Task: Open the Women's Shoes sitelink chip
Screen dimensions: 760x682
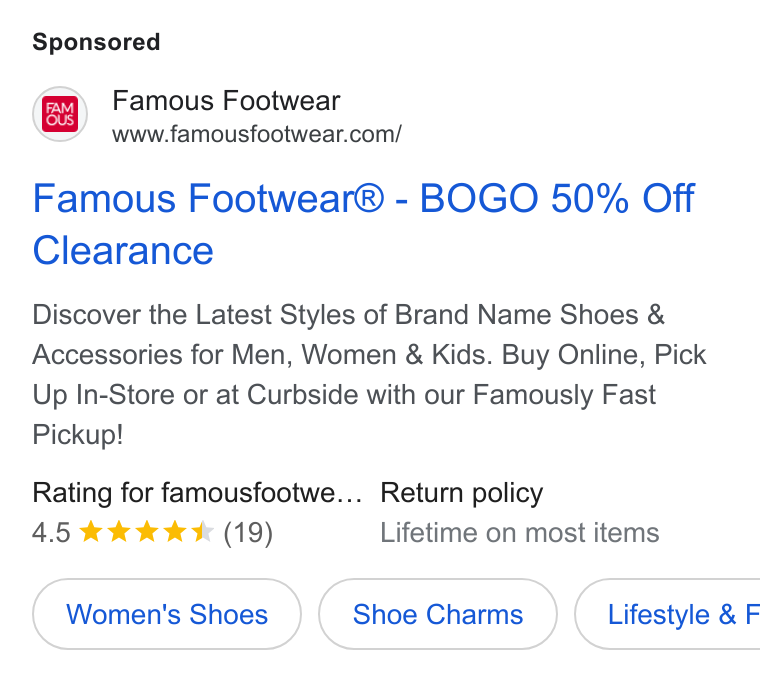Action: point(167,614)
